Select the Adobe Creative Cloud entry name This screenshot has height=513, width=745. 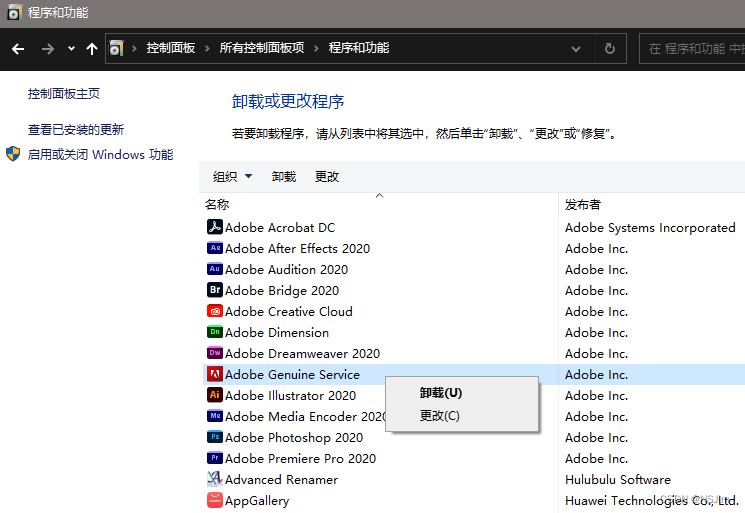[289, 312]
